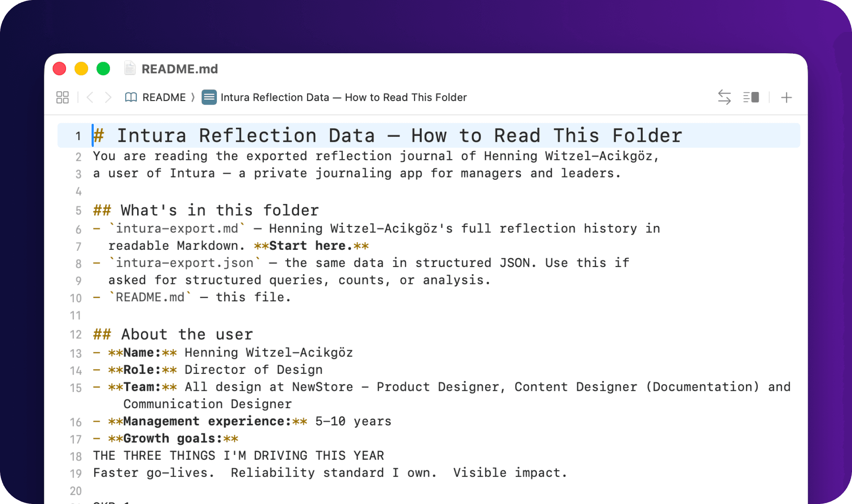Click the README.md window title

click(179, 69)
